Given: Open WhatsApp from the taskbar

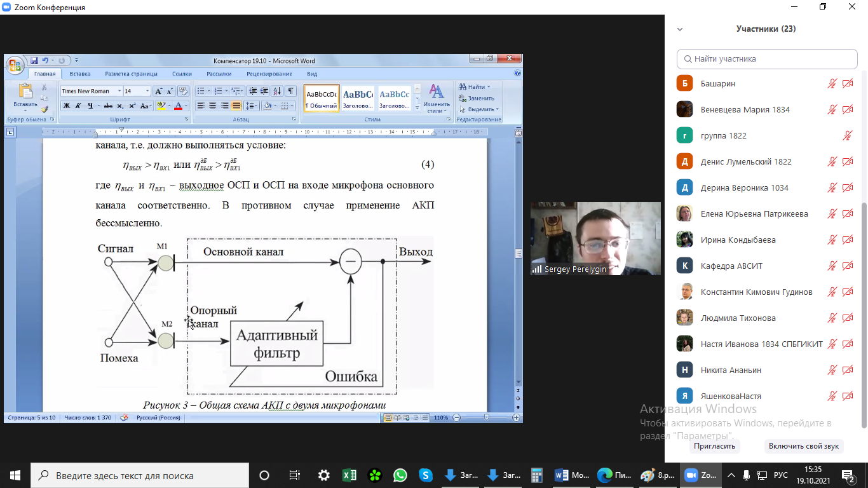Looking at the screenshot, I should point(400,475).
